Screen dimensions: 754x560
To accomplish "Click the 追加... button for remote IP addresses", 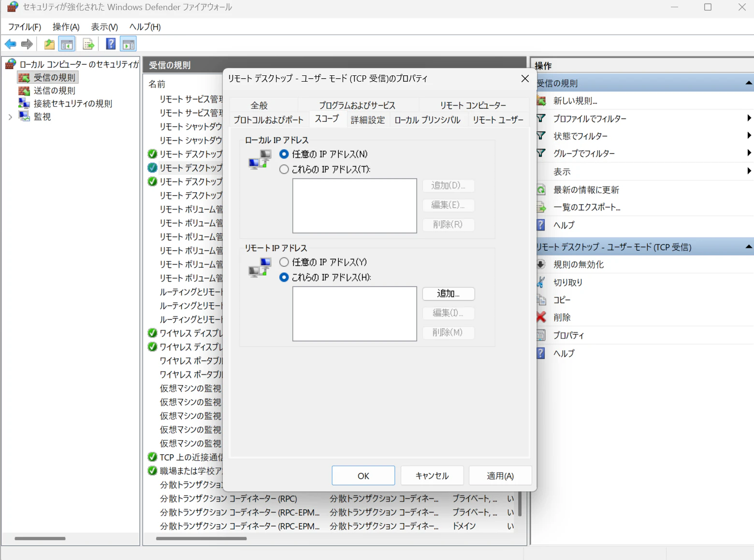I will (449, 294).
